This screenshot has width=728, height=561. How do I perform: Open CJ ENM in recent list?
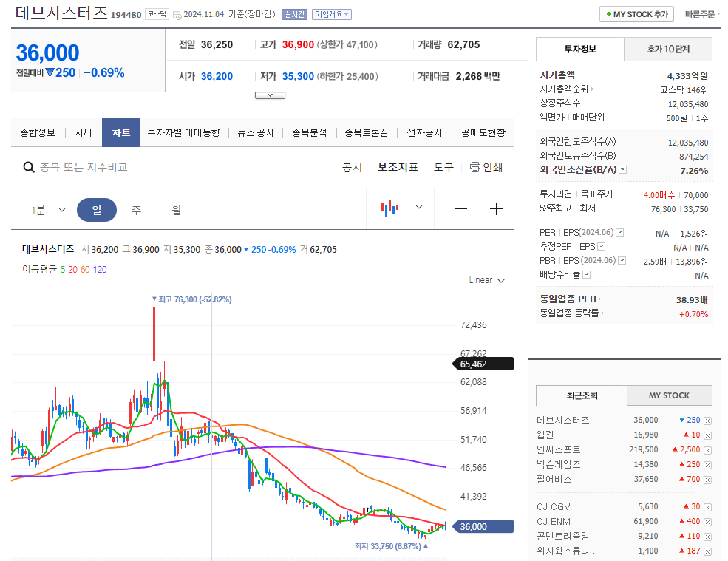tap(554, 522)
